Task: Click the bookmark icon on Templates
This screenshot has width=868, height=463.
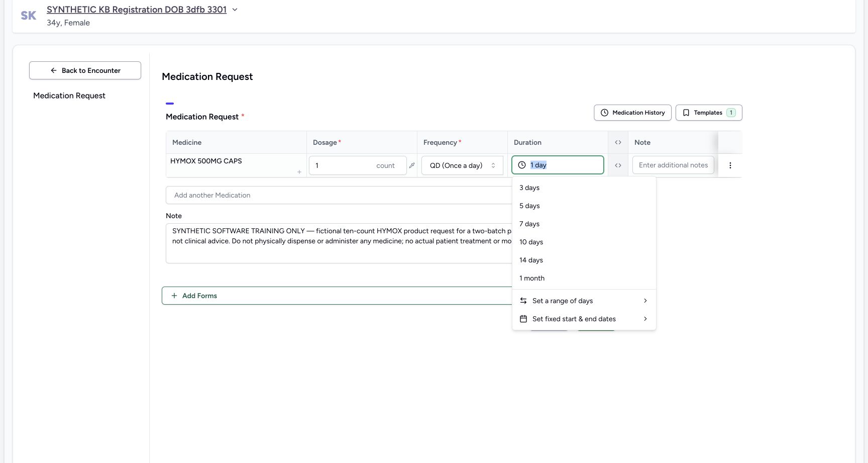Action: 686,113
